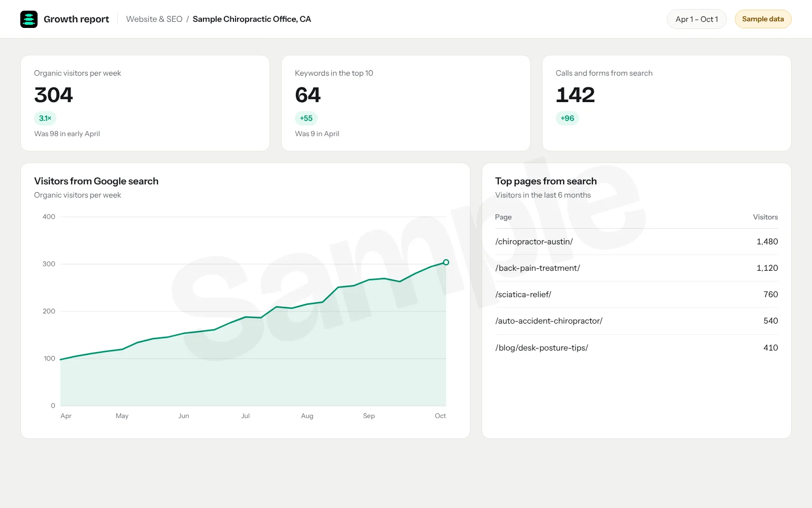The width and height of the screenshot is (812, 508).
Task: Click the Growth report logo icon
Action: 29,19
